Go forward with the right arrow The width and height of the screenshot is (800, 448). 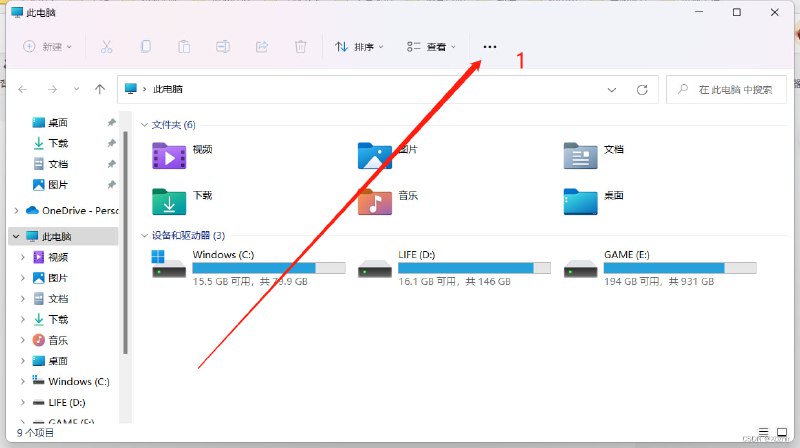pos(52,89)
